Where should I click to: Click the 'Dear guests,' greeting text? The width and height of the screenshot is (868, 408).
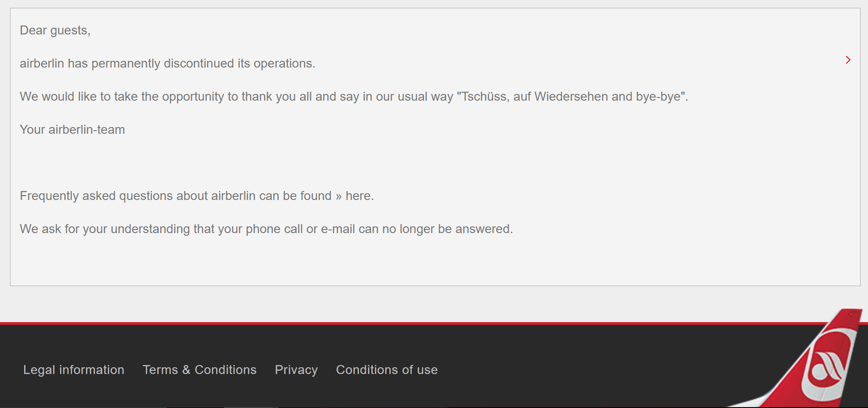tap(55, 30)
